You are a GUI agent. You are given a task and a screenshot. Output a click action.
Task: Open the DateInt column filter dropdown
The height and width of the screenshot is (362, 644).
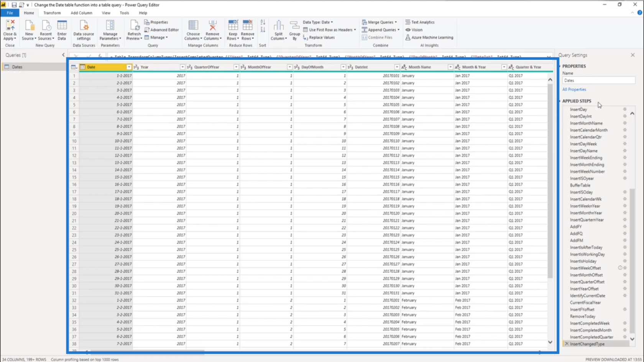tap(397, 67)
